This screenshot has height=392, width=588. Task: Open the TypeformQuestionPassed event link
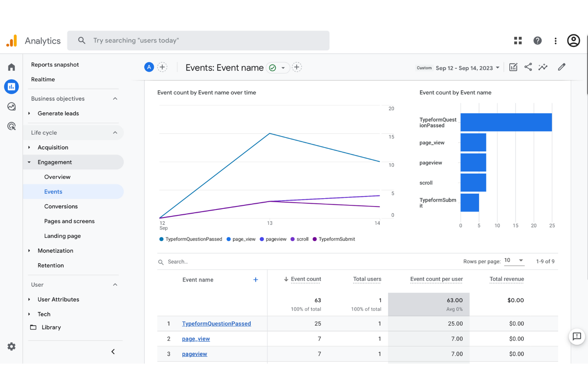click(x=217, y=324)
